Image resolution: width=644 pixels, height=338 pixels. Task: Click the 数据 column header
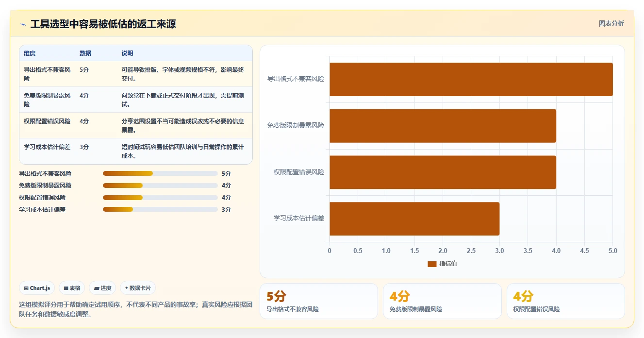(x=85, y=53)
